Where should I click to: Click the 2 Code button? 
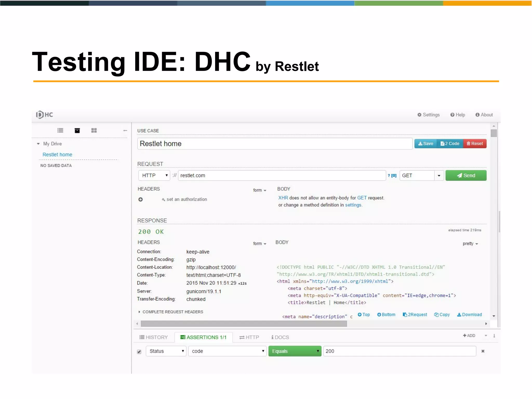coord(450,144)
